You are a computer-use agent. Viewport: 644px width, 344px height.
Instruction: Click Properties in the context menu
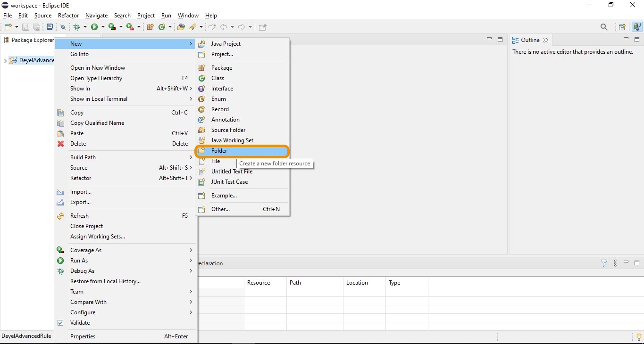[126, 336]
